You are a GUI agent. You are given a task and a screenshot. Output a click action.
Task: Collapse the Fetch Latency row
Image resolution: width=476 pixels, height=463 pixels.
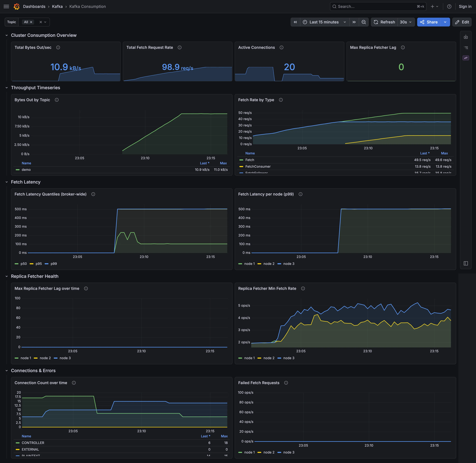[7, 182]
